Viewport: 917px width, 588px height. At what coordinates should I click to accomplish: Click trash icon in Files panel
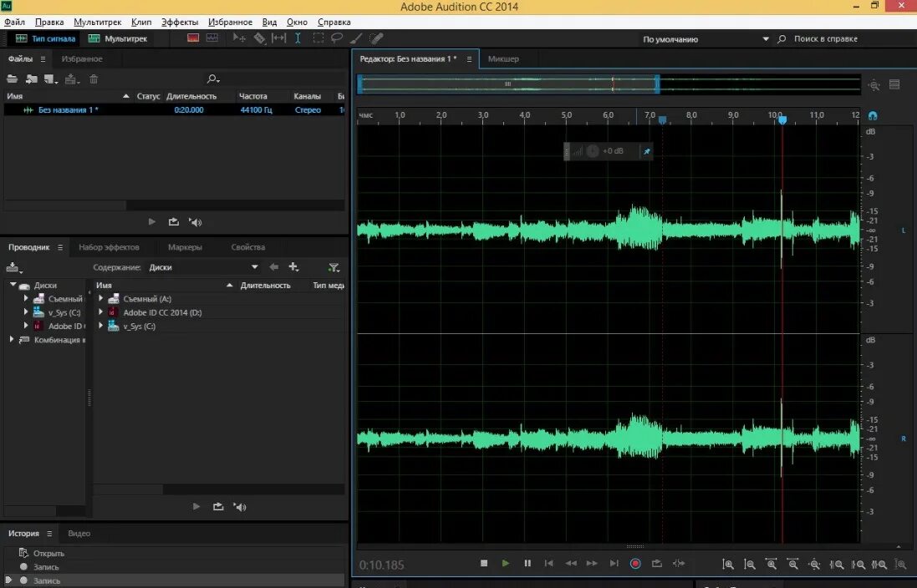pos(94,79)
